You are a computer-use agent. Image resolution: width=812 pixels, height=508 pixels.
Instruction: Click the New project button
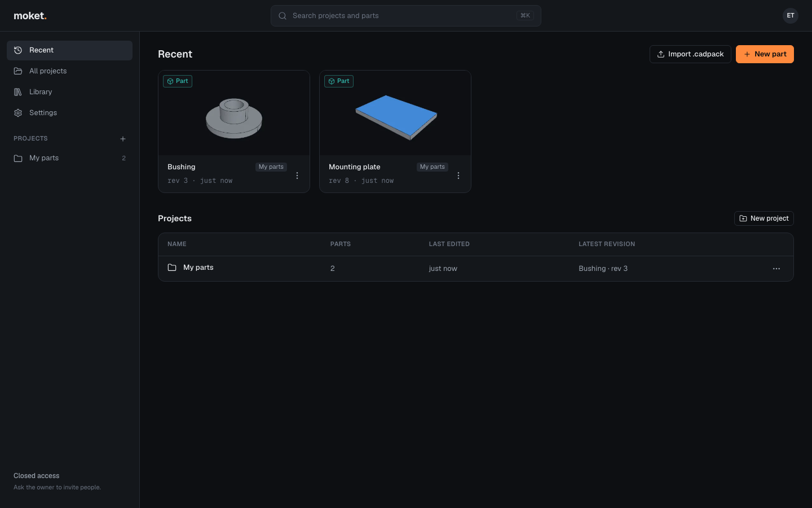(x=764, y=218)
